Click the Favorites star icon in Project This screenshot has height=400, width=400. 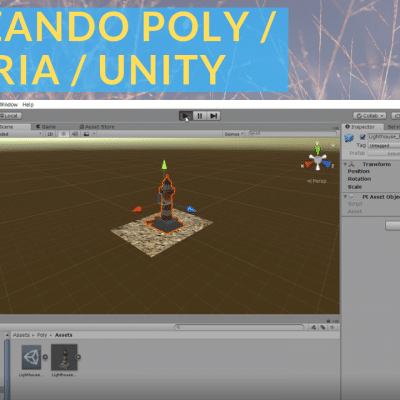(332, 327)
